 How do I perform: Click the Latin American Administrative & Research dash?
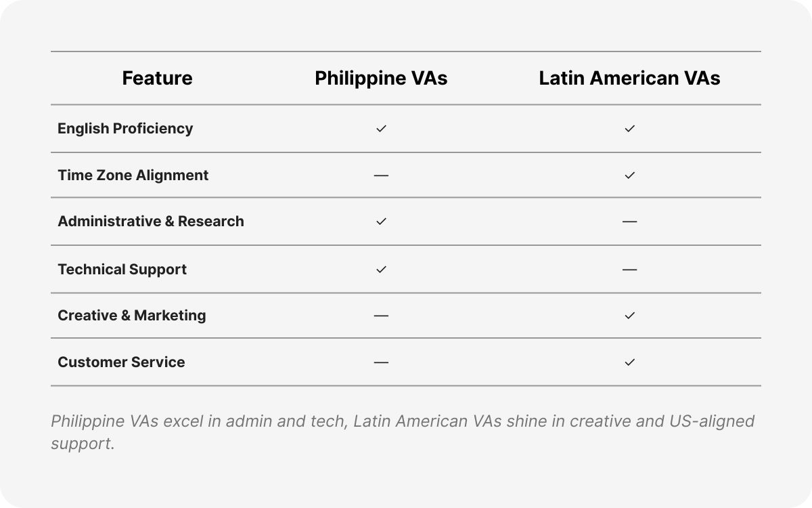[629, 221]
